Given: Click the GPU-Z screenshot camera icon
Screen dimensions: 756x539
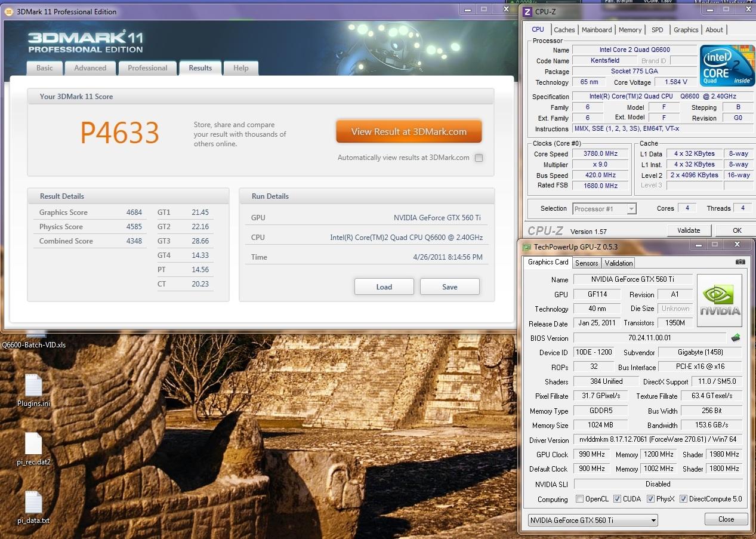Looking at the screenshot, I should click(x=740, y=262).
